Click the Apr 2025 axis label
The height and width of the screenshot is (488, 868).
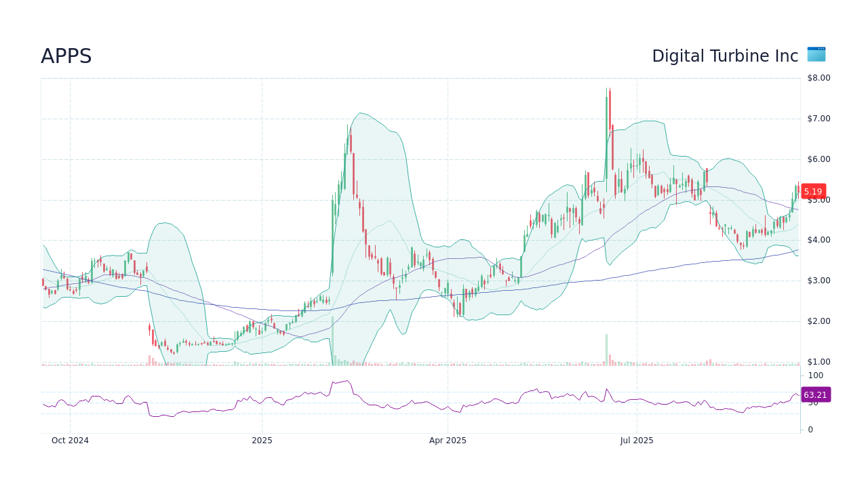tap(448, 441)
